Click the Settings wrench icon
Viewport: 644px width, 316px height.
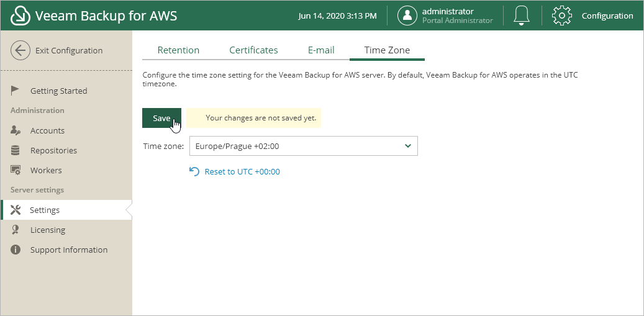pos(15,210)
